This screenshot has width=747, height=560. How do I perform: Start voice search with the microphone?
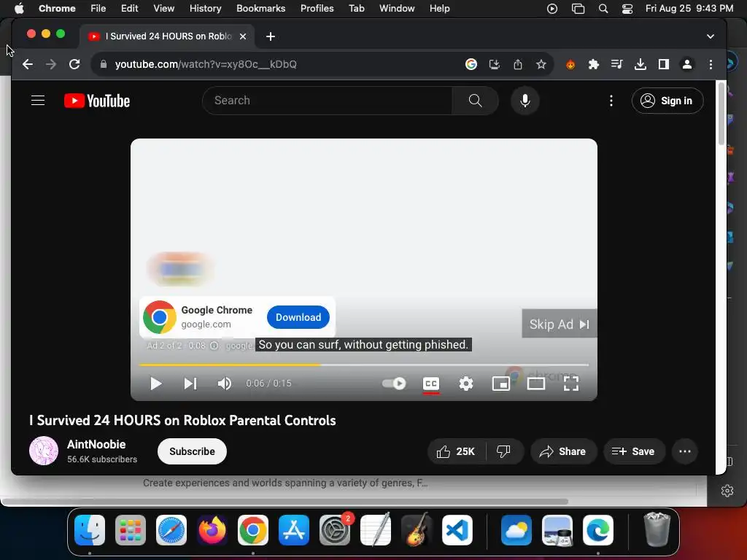coord(525,101)
